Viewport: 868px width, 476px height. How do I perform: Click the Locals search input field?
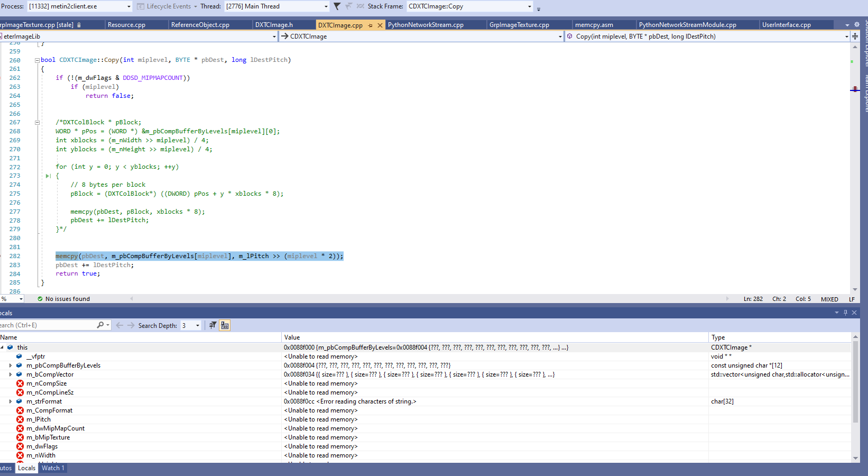pos(48,325)
